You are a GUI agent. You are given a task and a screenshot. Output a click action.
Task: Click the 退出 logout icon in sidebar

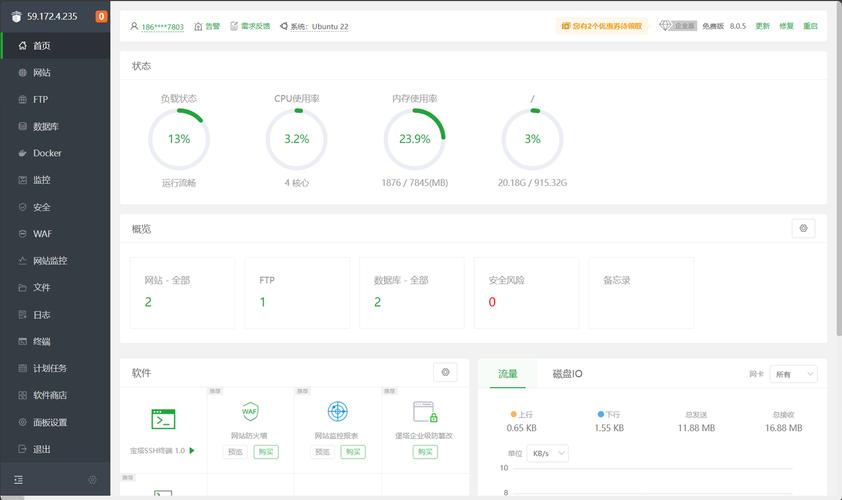click(x=23, y=449)
